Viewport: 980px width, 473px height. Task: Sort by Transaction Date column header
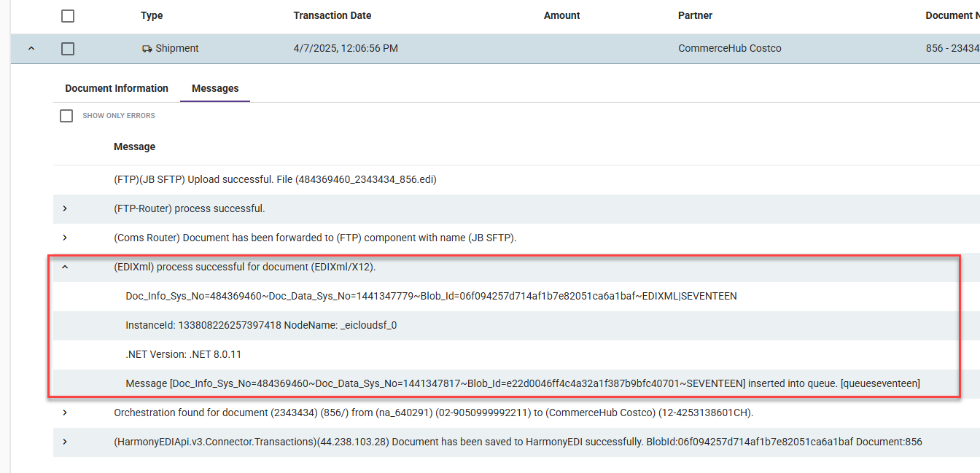click(332, 15)
